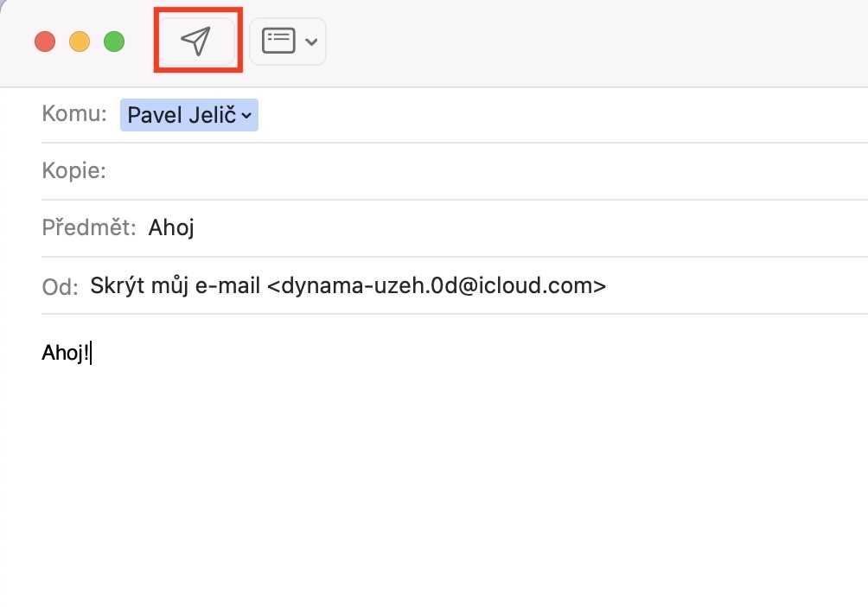The image size is (868, 607).
Task: Click the subject text Ahoj in Předmět
Action: [171, 228]
